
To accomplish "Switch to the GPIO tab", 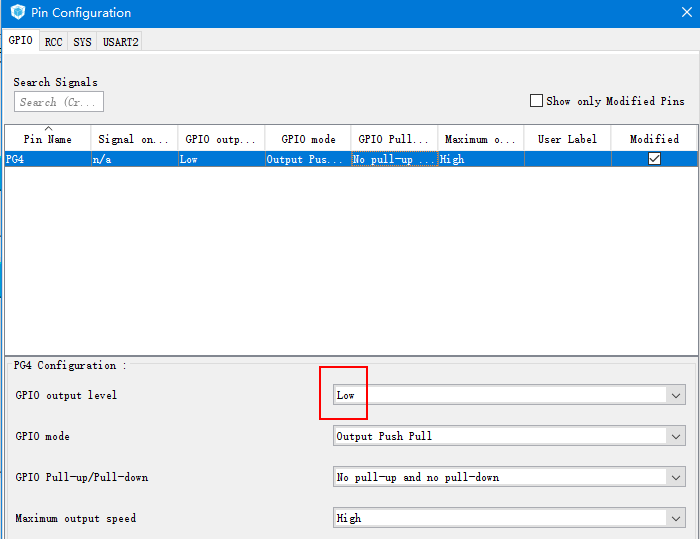I will (21, 41).
